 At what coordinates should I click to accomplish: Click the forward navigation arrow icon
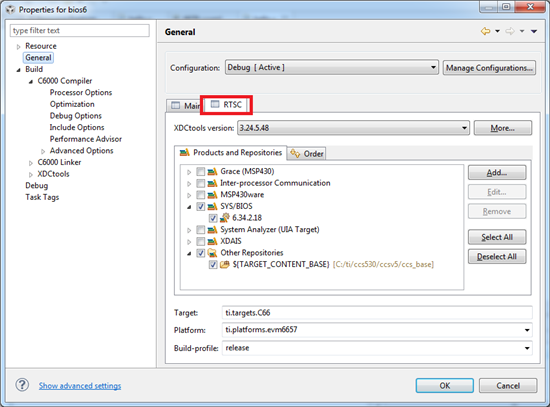[510, 31]
